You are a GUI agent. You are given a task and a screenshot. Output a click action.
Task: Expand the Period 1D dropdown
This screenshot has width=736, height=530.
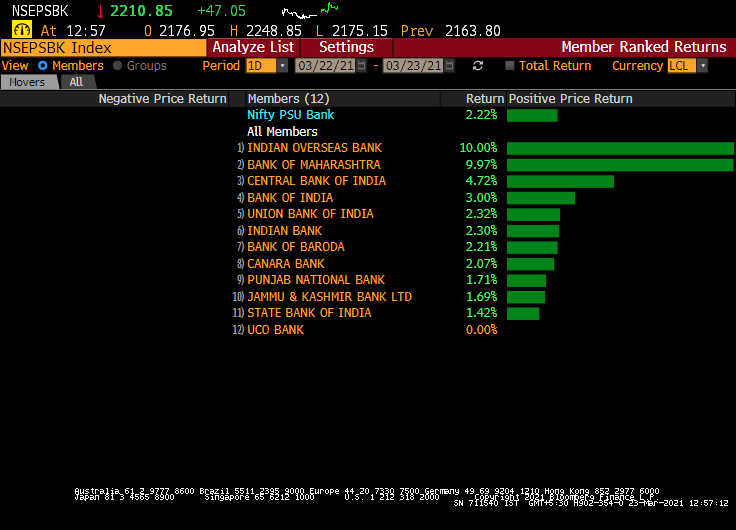282,66
